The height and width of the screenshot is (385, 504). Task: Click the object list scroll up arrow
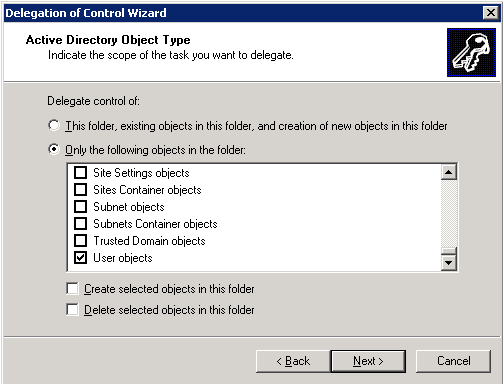449,172
